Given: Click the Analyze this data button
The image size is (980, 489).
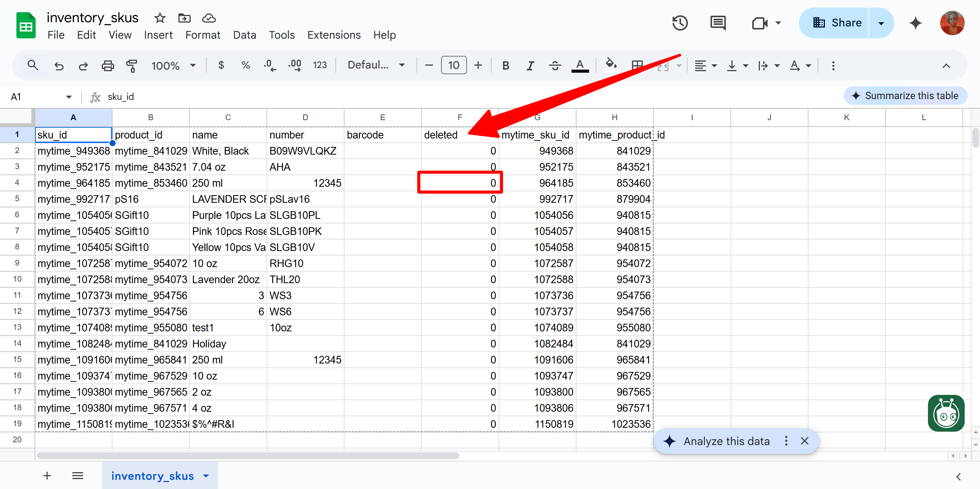Looking at the screenshot, I should point(726,441).
